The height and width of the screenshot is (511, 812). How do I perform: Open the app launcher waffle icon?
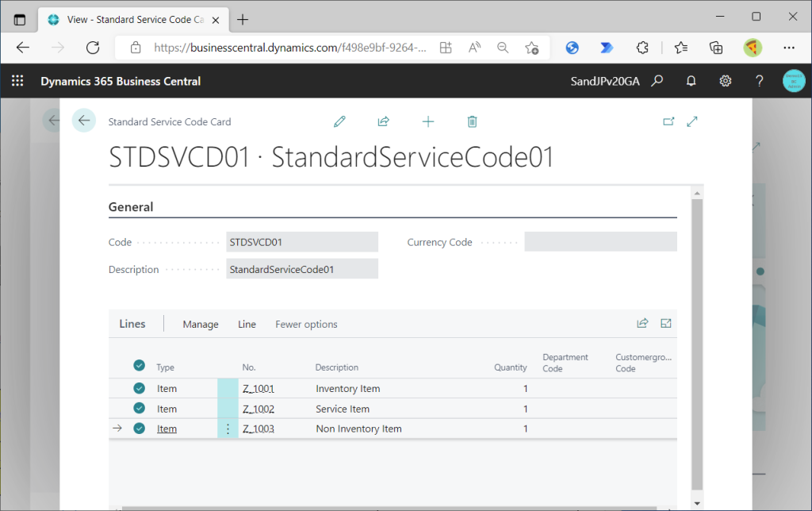pyautogui.click(x=17, y=81)
